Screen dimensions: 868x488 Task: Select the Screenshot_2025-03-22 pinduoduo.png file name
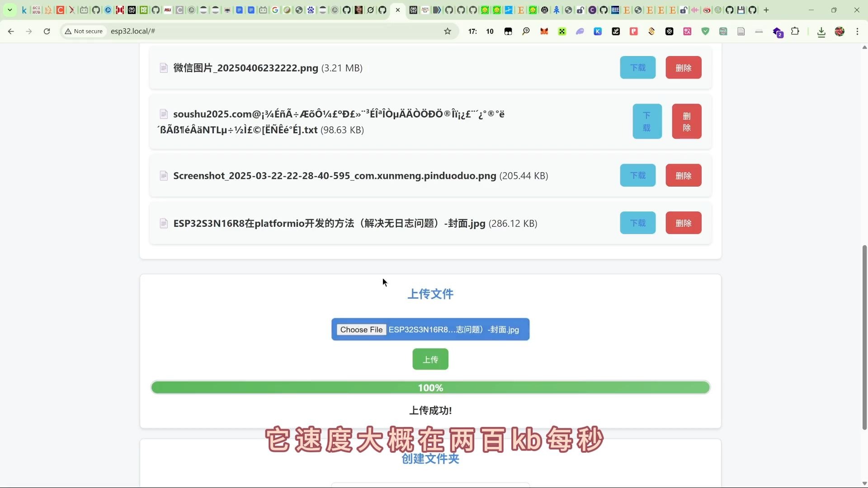[335, 176]
